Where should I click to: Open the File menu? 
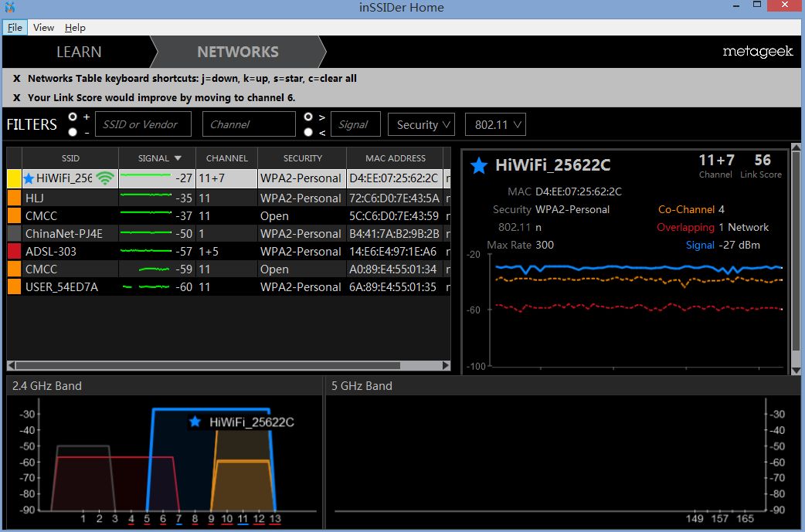[x=15, y=28]
